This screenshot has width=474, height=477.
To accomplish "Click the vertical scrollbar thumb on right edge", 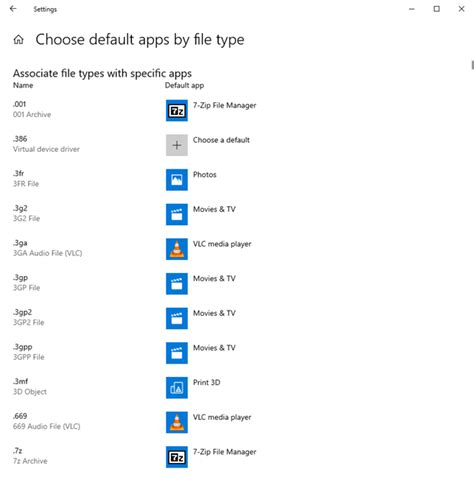I will pos(472,65).
